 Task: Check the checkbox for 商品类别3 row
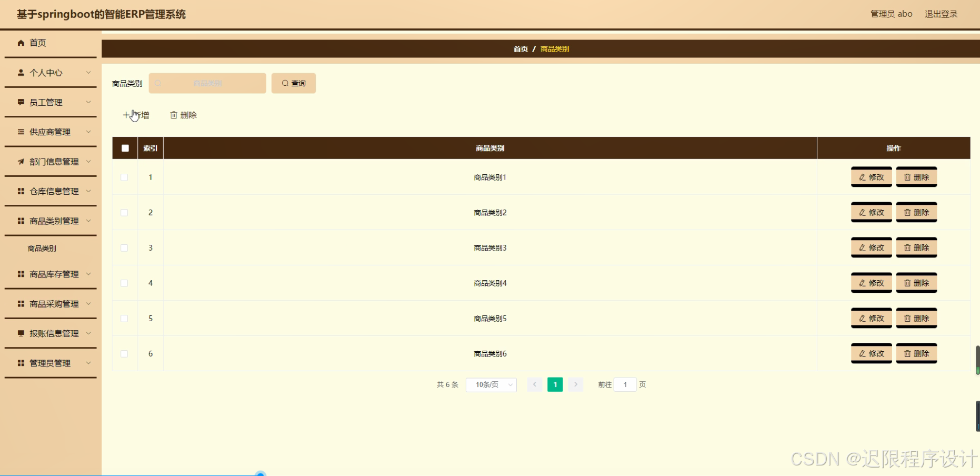[124, 247]
